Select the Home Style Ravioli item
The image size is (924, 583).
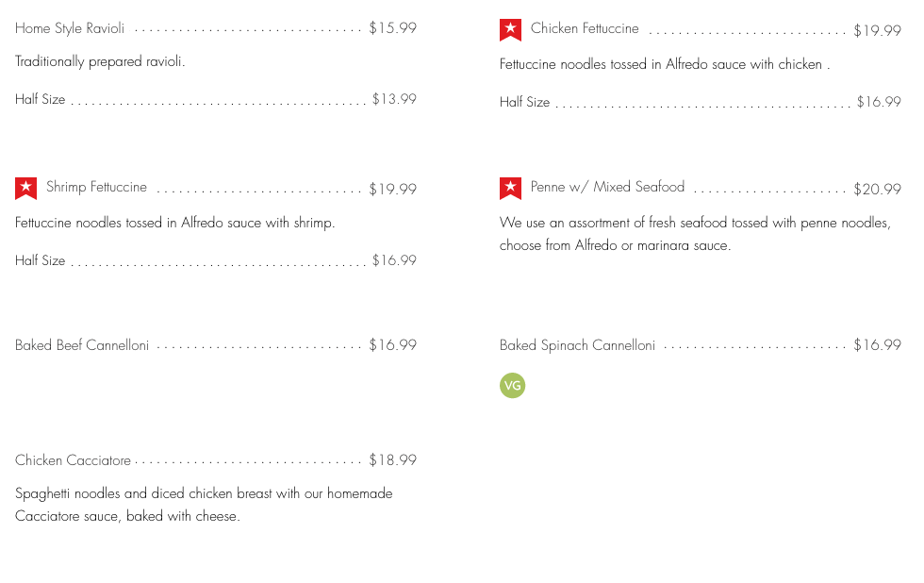[70, 28]
